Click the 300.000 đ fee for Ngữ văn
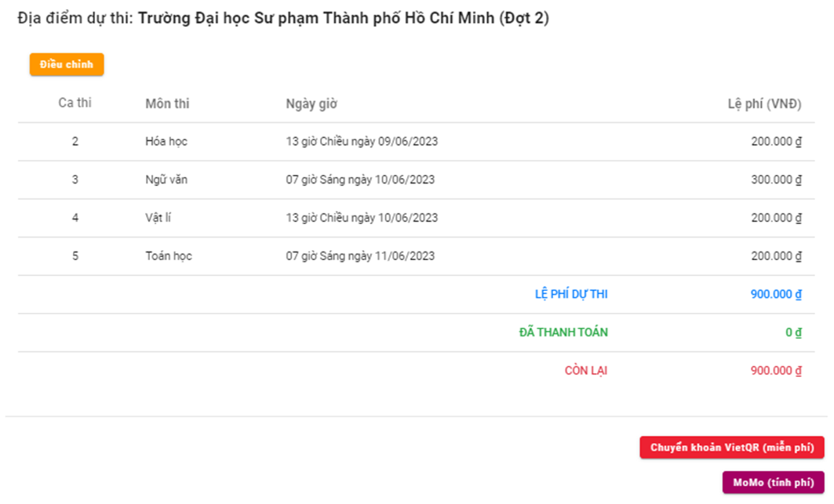Image resolution: width=834 pixels, height=504 pixels. (776, 179)
